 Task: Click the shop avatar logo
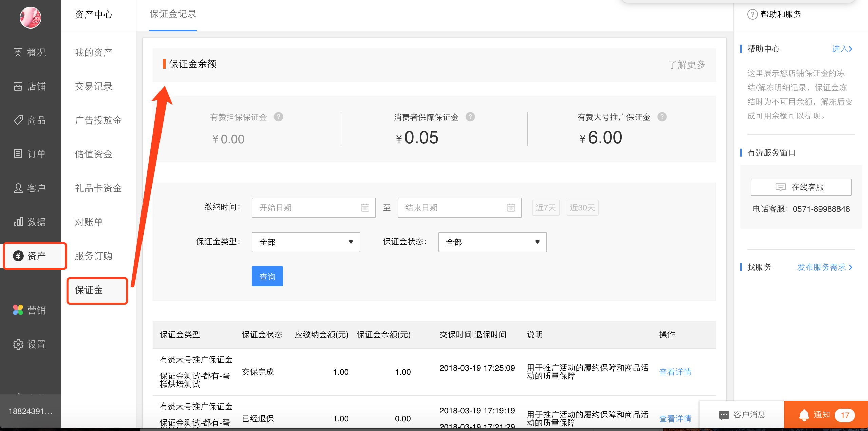coord(31,18)
